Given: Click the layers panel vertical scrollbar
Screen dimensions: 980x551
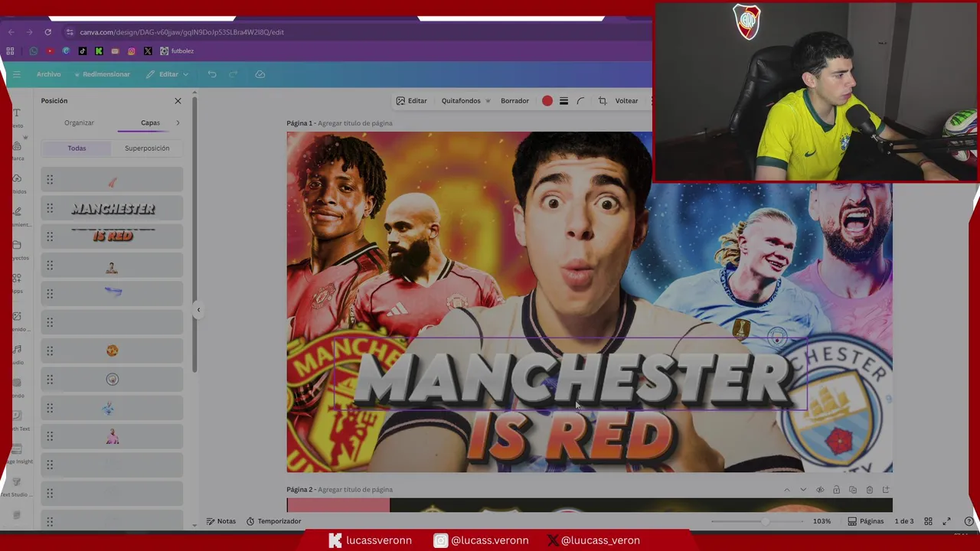Looking at the screenshot, I should (194, 233).
